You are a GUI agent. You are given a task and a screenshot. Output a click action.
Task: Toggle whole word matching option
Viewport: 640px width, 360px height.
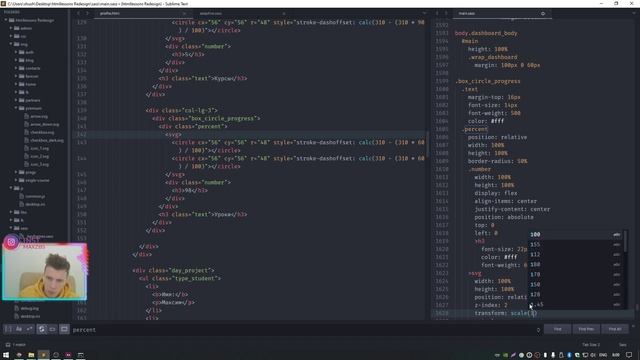point(29,329)
